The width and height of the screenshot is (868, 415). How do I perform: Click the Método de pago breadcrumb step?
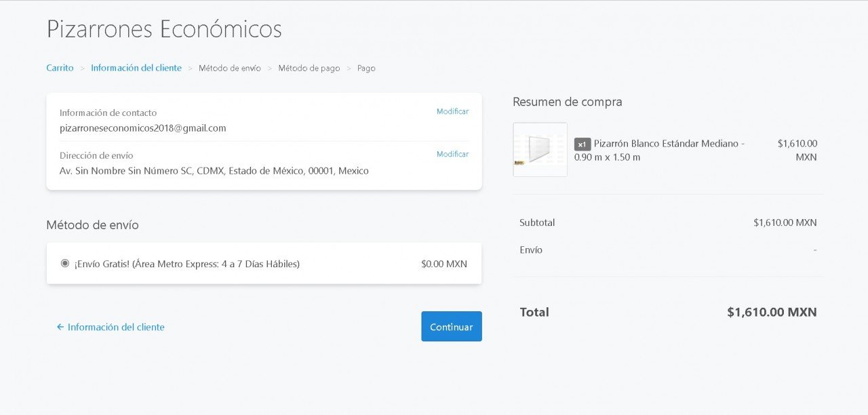pyautogui.click(x=309, y=68)
